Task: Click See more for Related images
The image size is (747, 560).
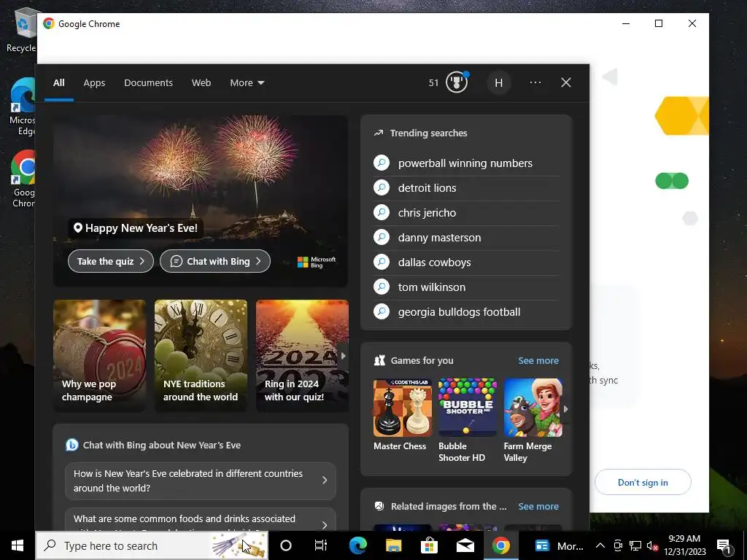Action: (538, 506)
